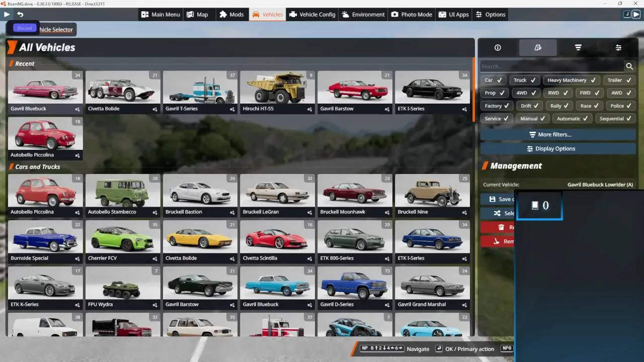
Task: Click the top-right play arrow icon
Action: tap(636, 15)
